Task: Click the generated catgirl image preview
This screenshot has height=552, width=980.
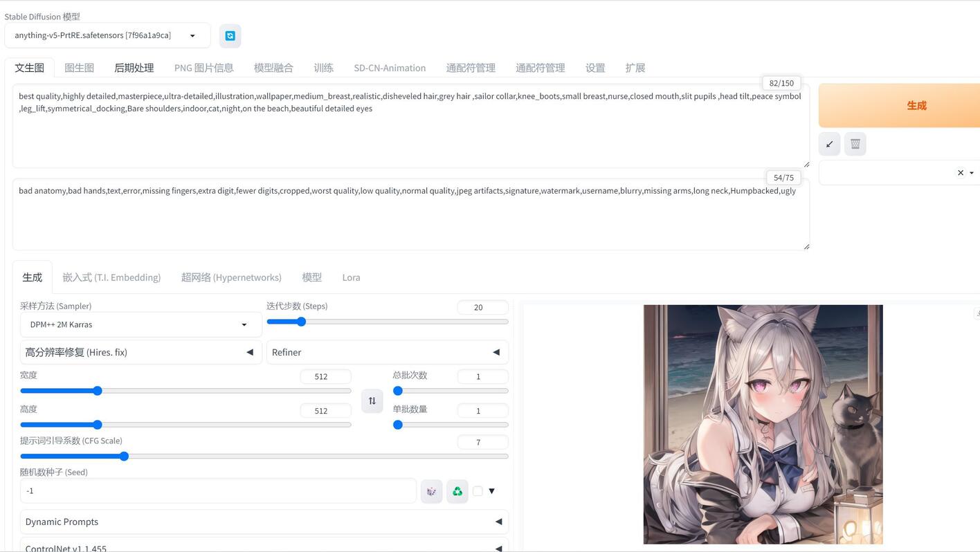Action: pyautogui.click(x=763, y=424)
